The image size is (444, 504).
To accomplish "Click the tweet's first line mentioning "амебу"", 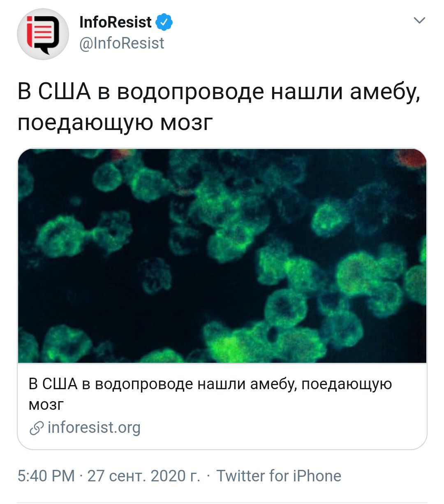I will [219, 91].
